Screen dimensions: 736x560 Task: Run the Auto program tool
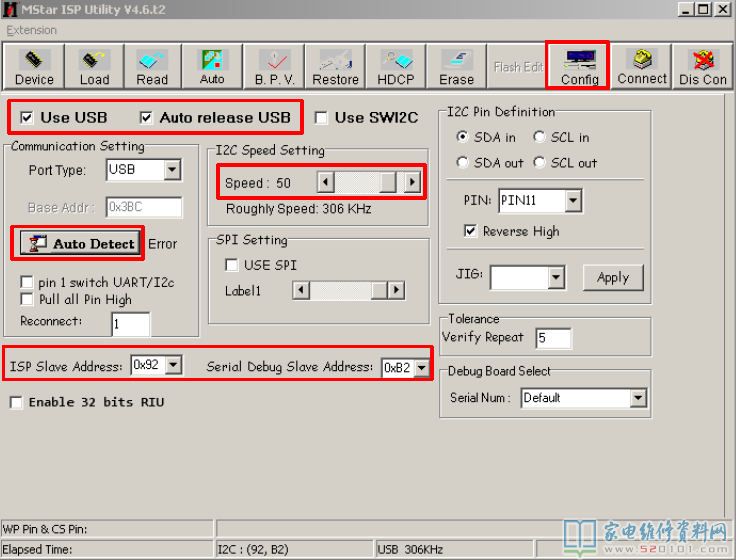point(212,67)
